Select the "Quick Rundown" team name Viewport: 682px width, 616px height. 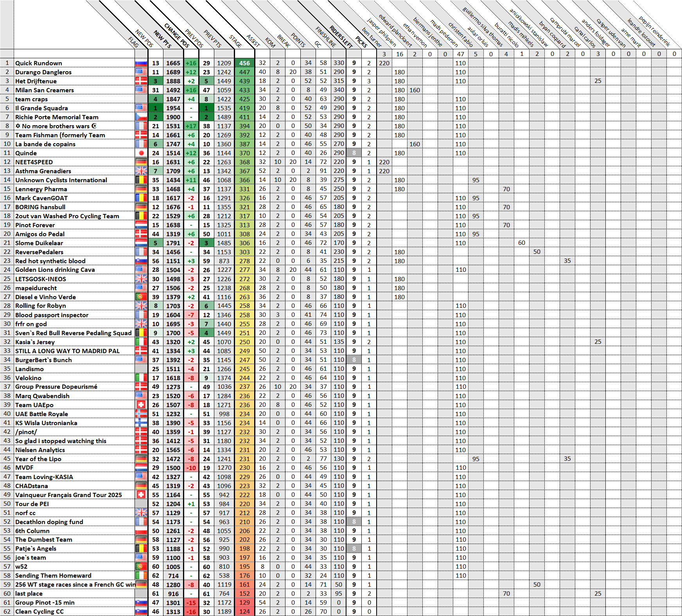coord(39,63)
